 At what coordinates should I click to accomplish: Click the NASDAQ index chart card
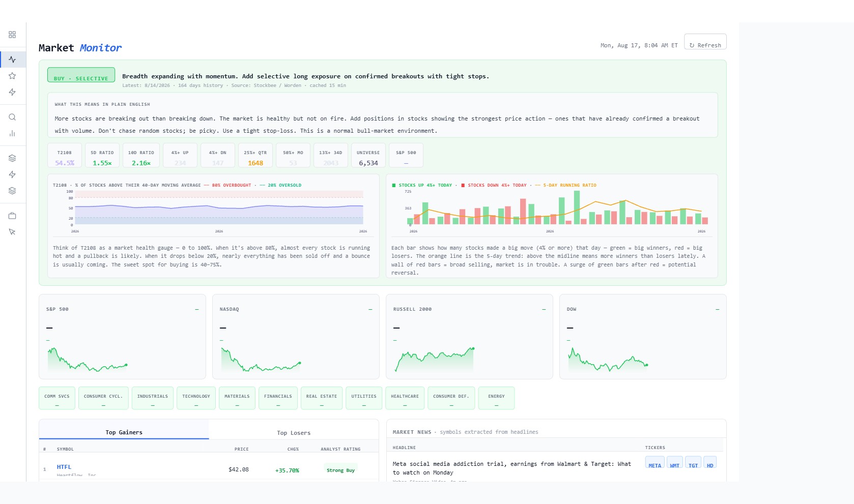296,337
